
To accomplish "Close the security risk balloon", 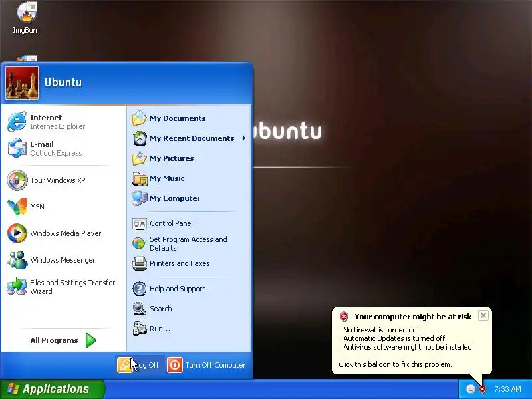I will (x=483, y=315).
